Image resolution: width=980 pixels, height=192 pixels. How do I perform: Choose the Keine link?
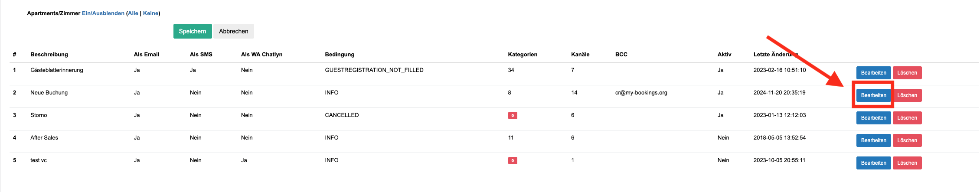click(150, 13)
